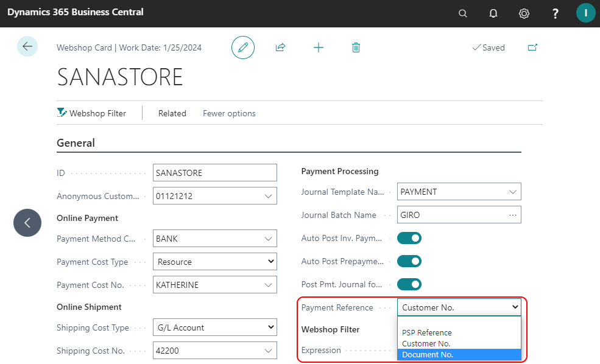Click the SANASTORE page title
This screenshot has width=600, height=364.
(x=120, y=77)
